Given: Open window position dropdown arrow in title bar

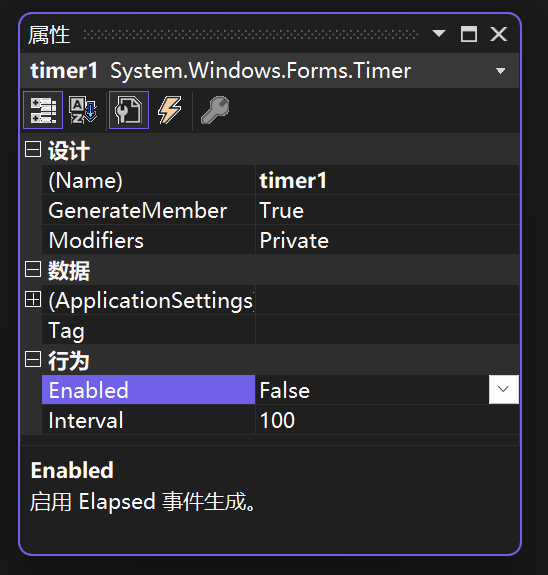Looking at the screenshot, I should click(x=439, y=34).
